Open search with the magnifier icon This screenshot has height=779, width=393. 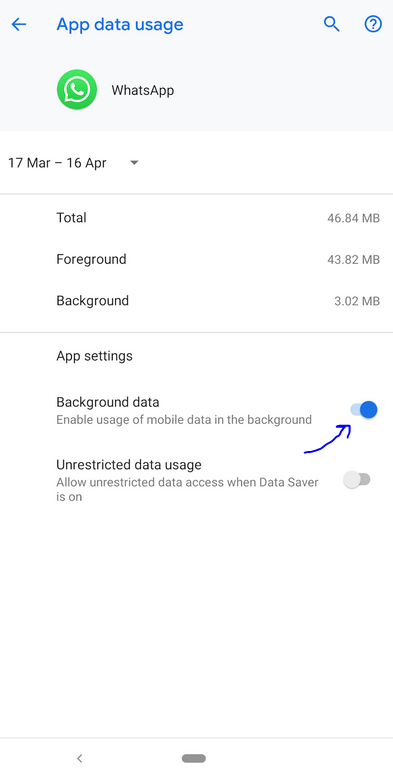pyautogui.click(x=331, y=24)
